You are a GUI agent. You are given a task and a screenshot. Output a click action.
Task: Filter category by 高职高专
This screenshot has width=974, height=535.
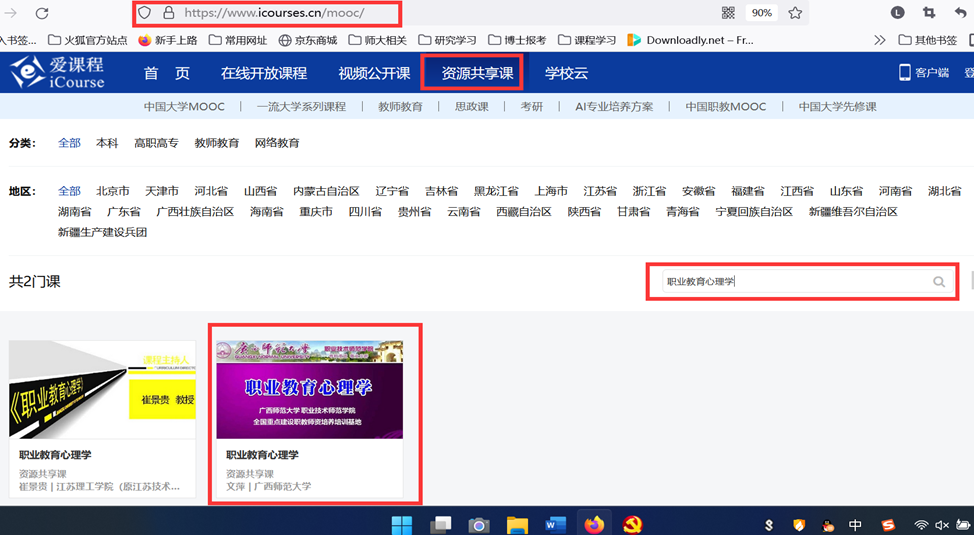pos(156,143)
